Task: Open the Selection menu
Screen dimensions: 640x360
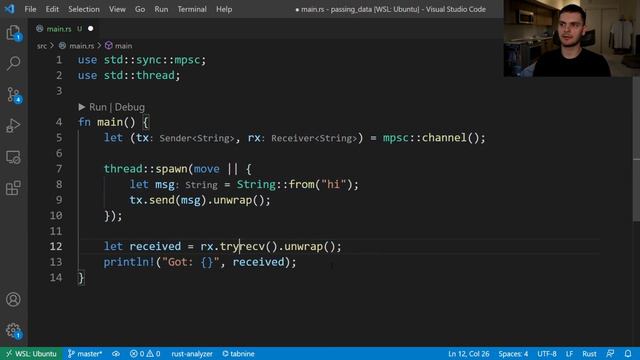Action: click(x=84, y=9)
